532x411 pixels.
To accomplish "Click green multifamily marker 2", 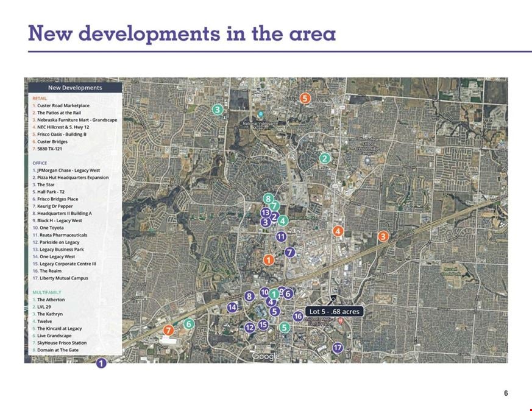I will point(325,158).
